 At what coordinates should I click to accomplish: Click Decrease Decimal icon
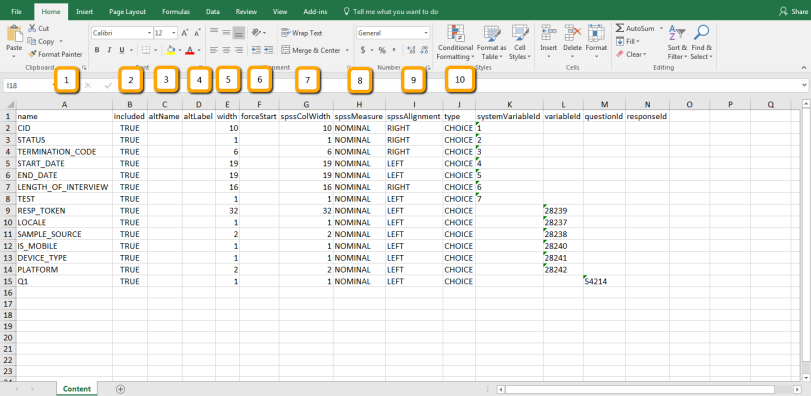tap(425, 50)
